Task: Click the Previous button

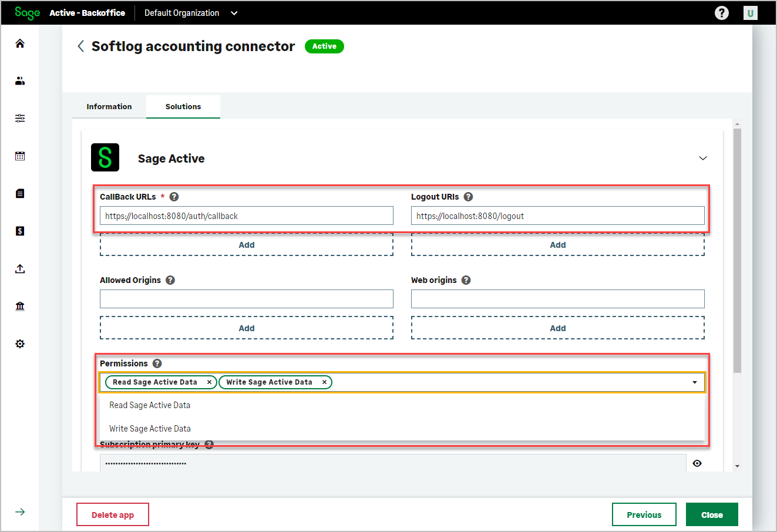Action: pyautogui.click(x=644, y=514)
